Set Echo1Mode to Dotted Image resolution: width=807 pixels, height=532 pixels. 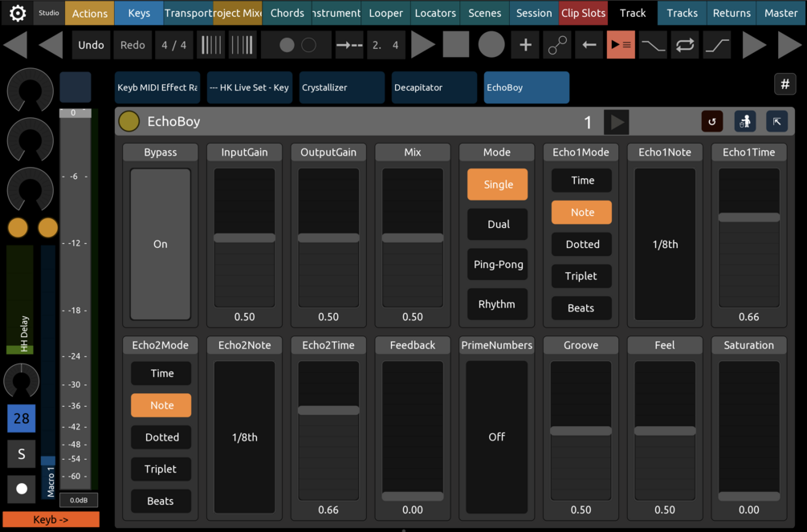581,244
